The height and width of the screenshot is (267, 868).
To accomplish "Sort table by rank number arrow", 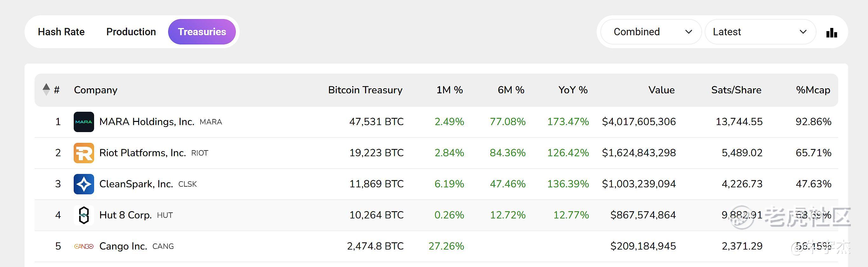I will click(46, 90).
